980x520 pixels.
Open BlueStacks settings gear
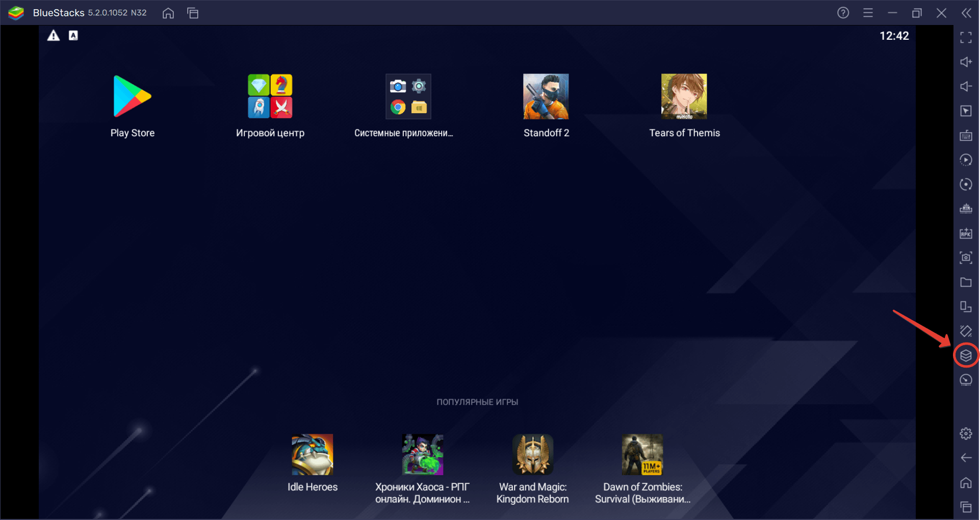[966, 433]
